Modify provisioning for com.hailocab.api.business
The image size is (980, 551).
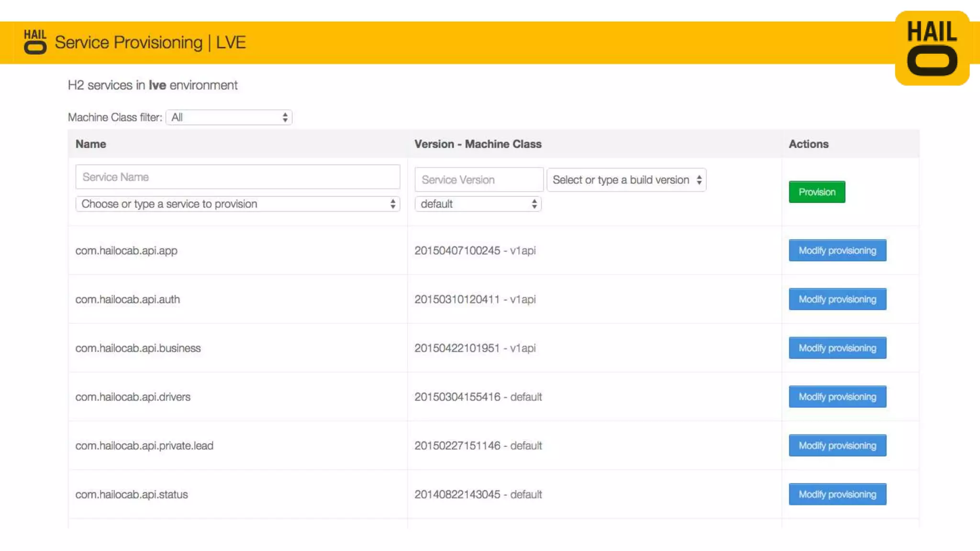coord(837,348)
